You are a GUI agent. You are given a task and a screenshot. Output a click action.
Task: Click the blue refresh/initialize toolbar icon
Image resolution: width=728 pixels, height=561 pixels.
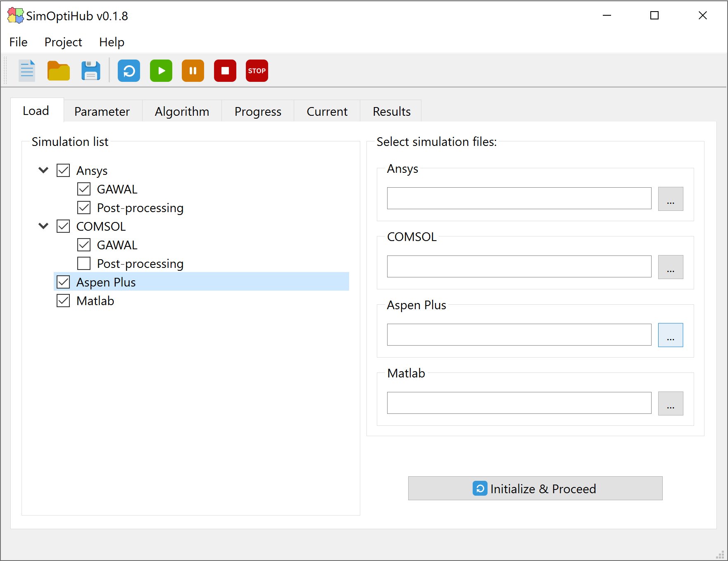point(129,71)
